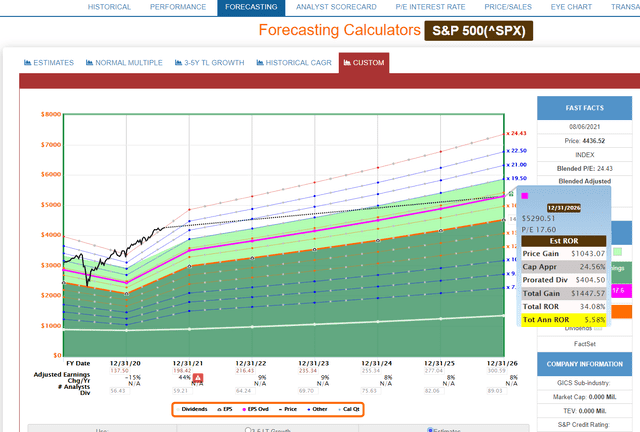Screen dimensions: 640x432
Task: Select the Estimates radio button
Action: pyautogui.click(x=430, y=430)
